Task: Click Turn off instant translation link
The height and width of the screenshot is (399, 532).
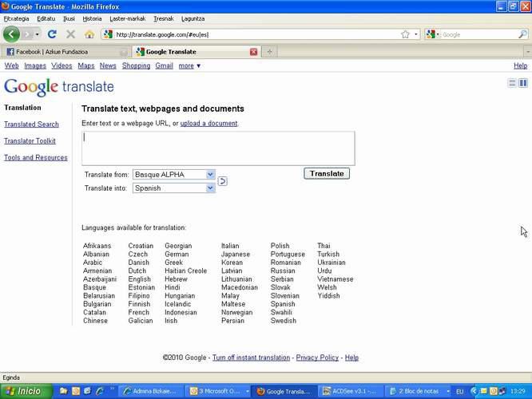Action: click(251, 358)
